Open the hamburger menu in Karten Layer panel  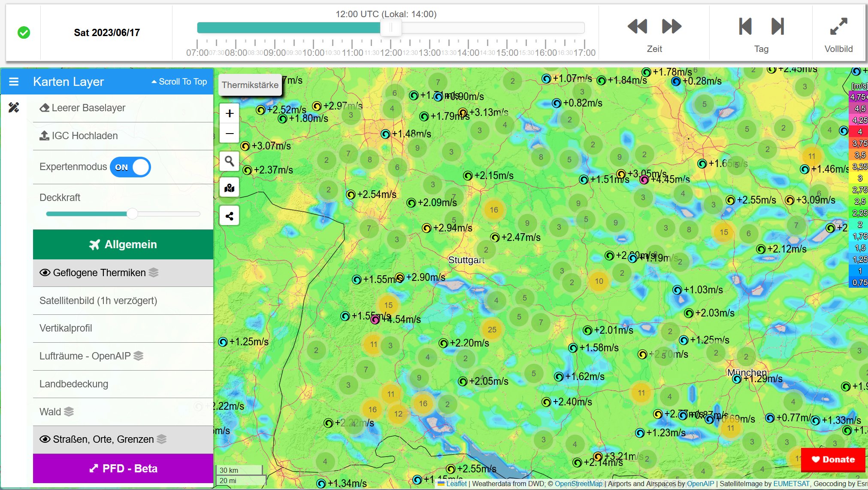pyautogui.click(x=14, y=82)
